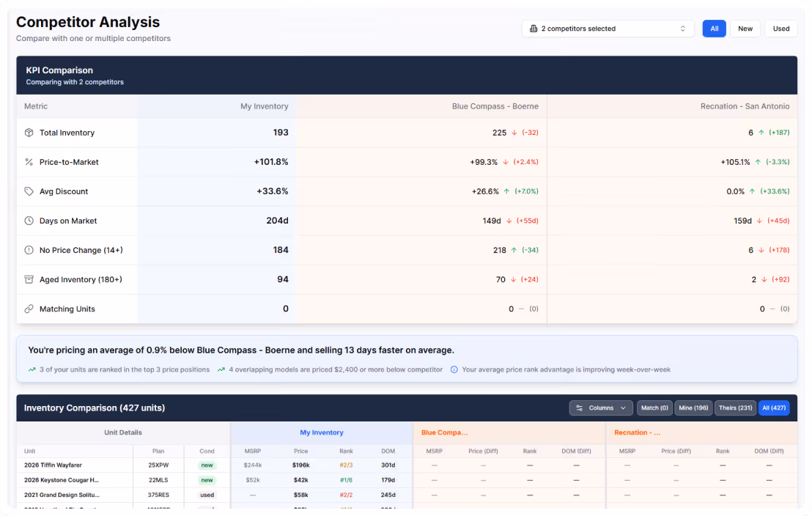Click the building icon in the competitor selector
Viewport: 812px width, 516px height.
coord(534,28)
